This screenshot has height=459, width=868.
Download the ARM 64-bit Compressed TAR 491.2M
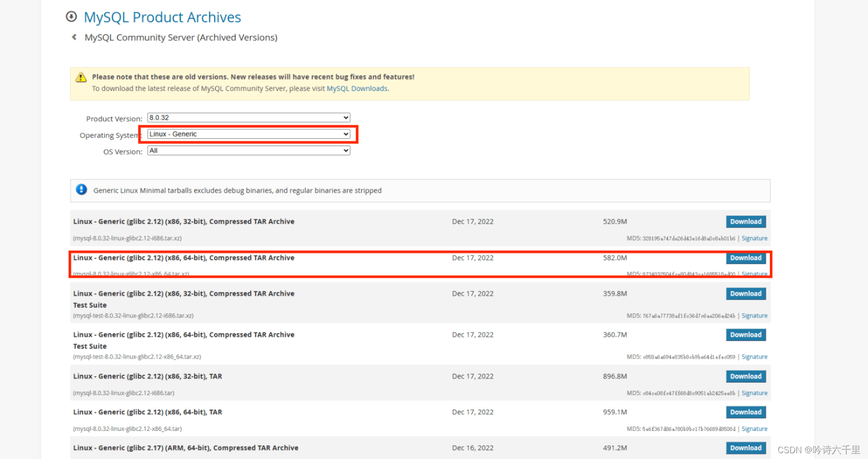click(746, 448)
